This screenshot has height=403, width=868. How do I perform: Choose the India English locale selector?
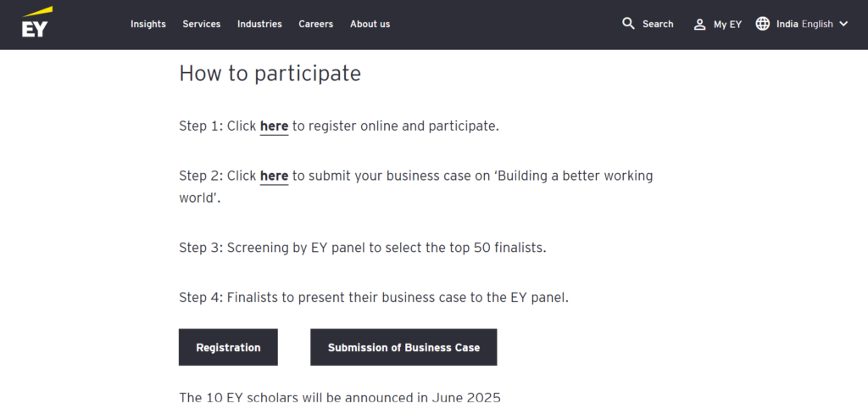pos(804,24)
